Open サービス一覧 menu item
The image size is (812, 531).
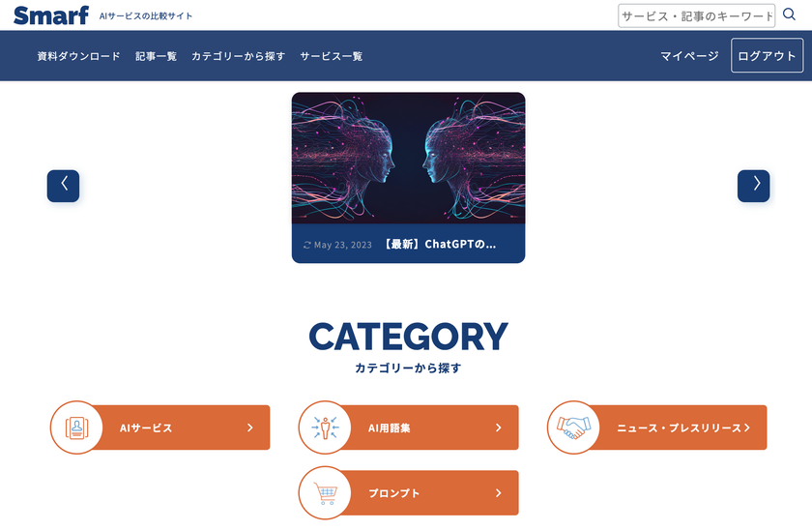[x=331, y=56]
